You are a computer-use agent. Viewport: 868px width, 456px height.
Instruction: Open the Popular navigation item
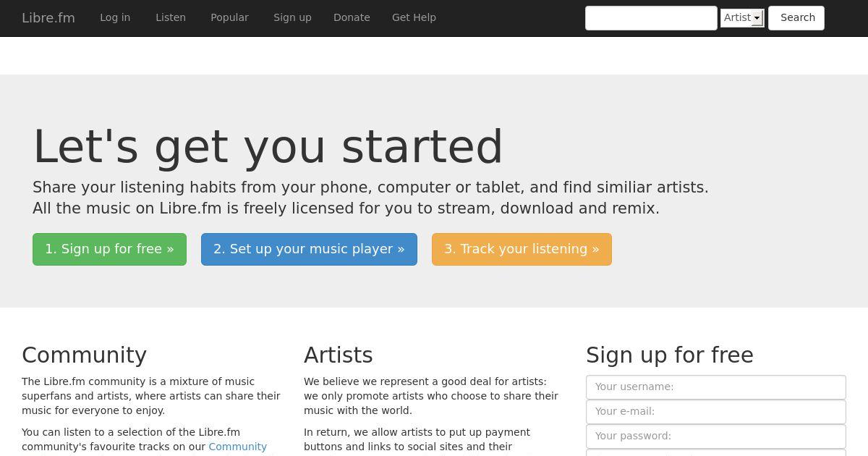(229, 17)
